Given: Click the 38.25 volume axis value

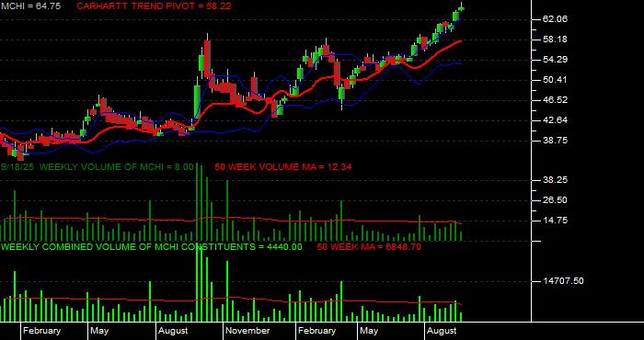Looking at the screenshot, I should [555, 180].
